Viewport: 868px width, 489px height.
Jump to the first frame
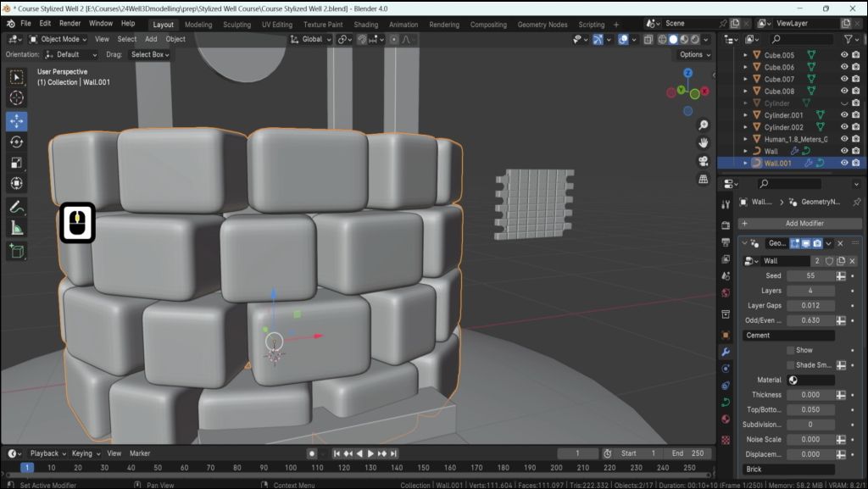337,453
